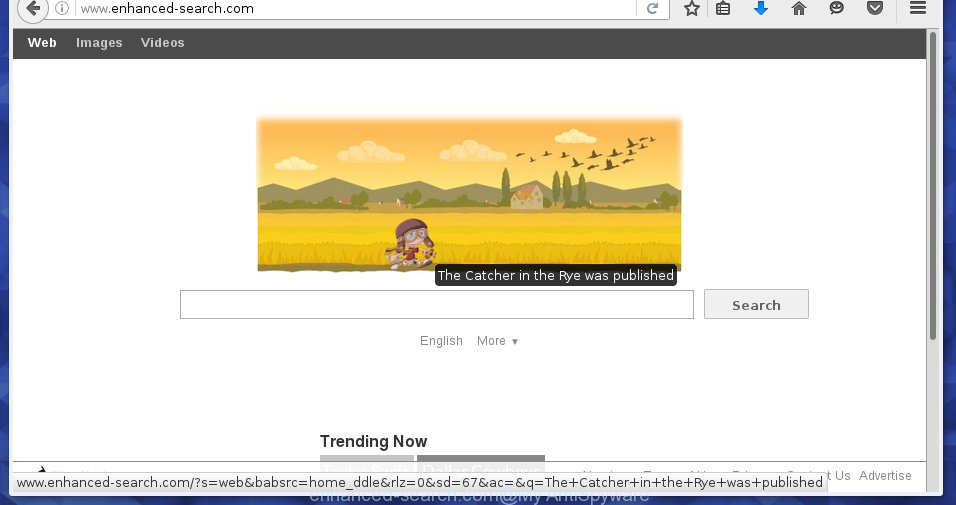Show bookmarks list icon
Image resolution: width=956 pixels, height=505 pixels.
pos(723,9)
